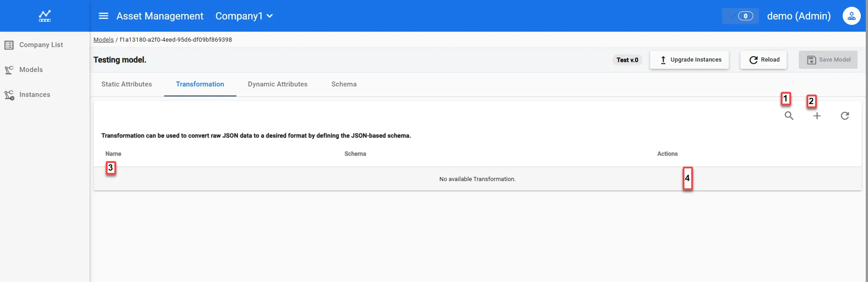
Task: Click the model ID in breadcrumb
Action: [x=176, y=39]
